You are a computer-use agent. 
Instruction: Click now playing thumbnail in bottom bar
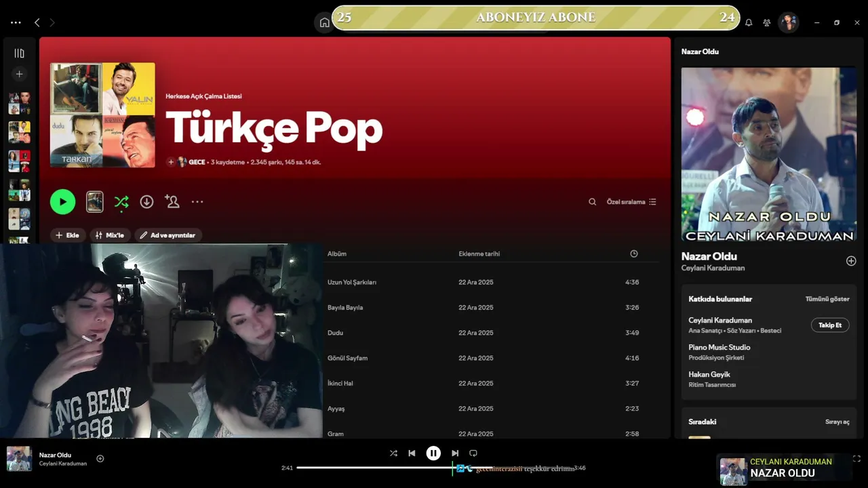19,459
